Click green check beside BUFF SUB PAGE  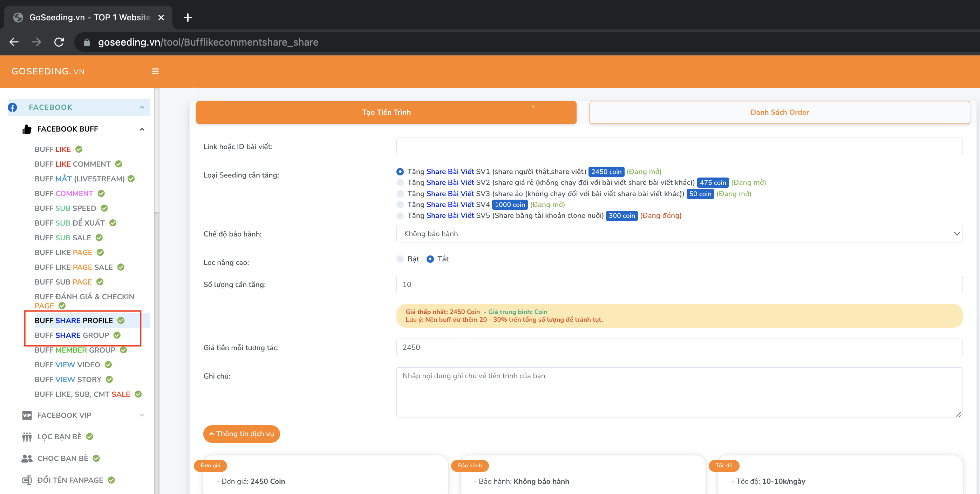pyautogui.click(x=100, y=282)
